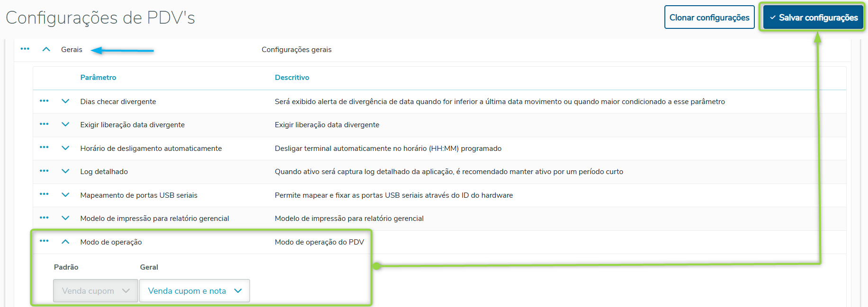Click the Descritivo column header
Screen dimensions: 868x307
tap(292, 78)
